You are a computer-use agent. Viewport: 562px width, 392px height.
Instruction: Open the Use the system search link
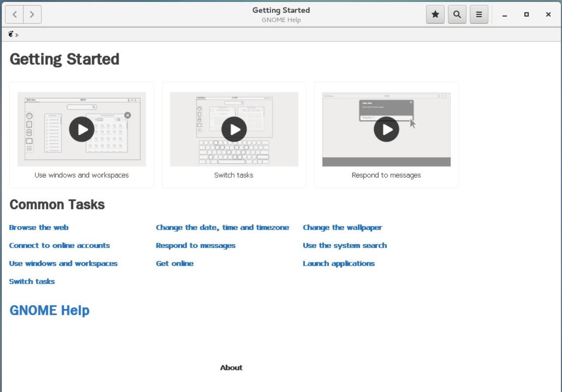pyautogui.click(x=345, y=245)
